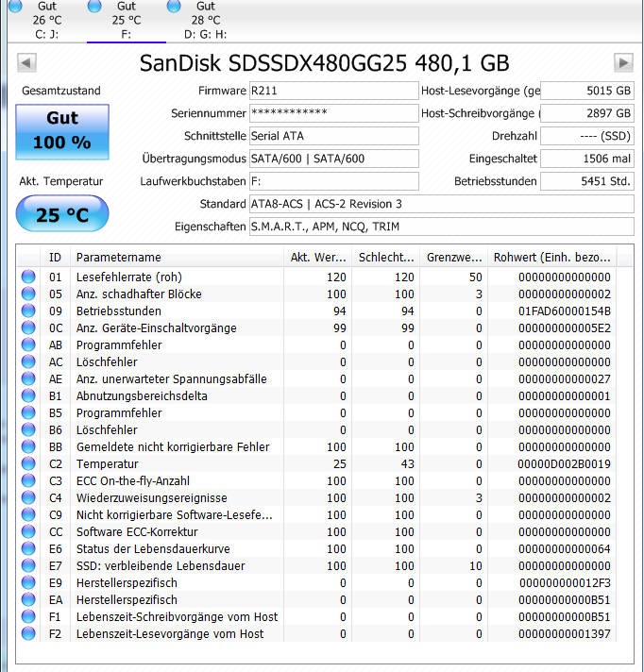Click the Rohwert column header
Viewport: 644px width, 672px height.
pyautogui.click(x=552, y=257)
